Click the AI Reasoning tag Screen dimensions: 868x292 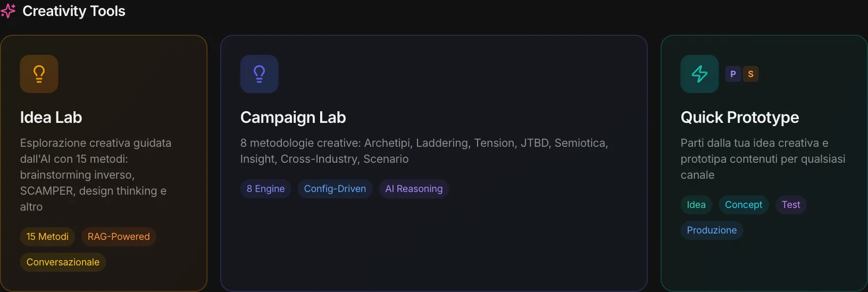[414, 189]
